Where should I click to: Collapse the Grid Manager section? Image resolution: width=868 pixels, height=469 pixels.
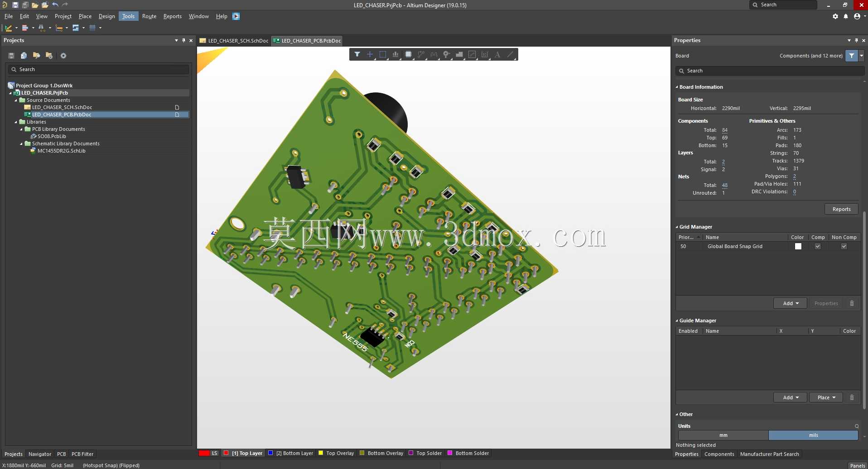point(677,227)
